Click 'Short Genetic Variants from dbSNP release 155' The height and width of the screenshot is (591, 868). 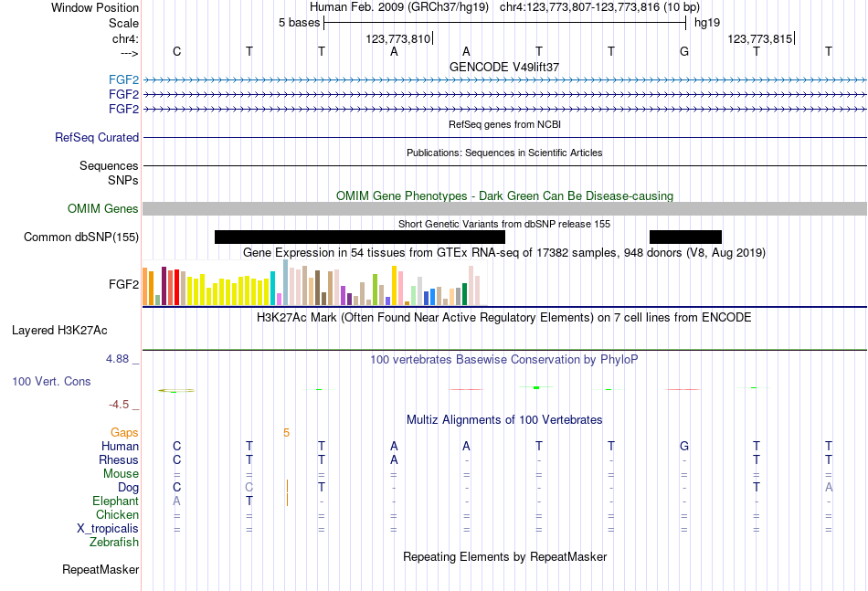(504, 224)
